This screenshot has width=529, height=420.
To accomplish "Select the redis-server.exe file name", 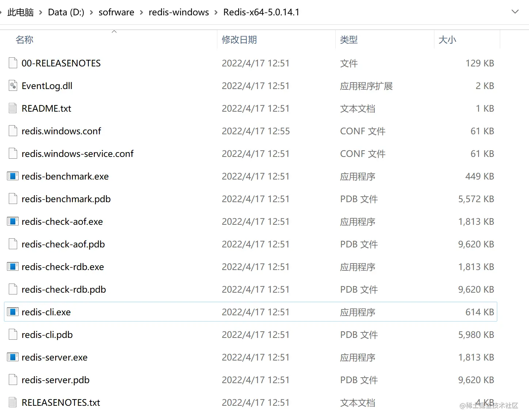I will pos(54,357).
